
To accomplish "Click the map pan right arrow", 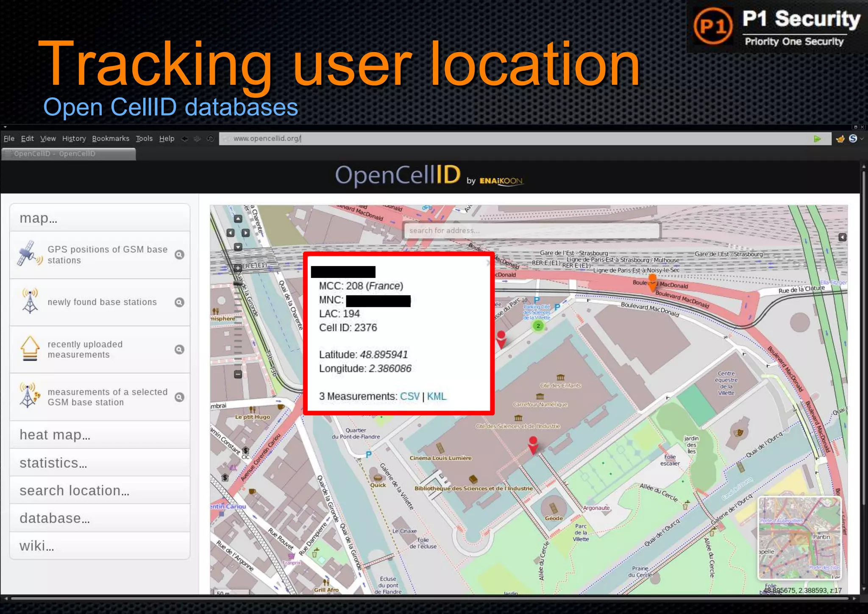I will (246, 233).
